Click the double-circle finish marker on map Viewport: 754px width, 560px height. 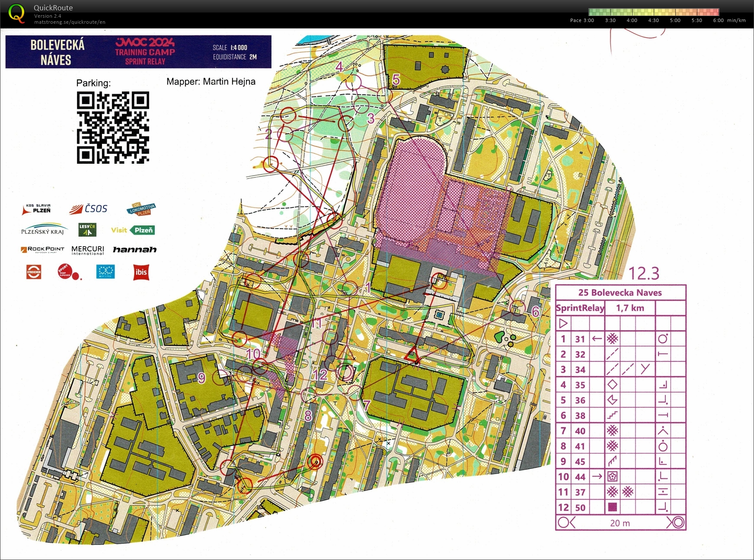click(316, 462)
